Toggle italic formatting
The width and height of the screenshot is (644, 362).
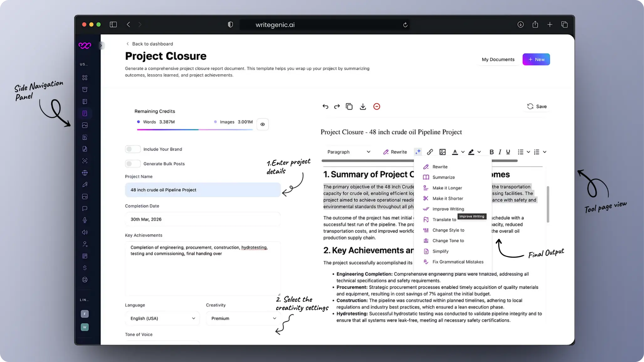click(500, 152)
